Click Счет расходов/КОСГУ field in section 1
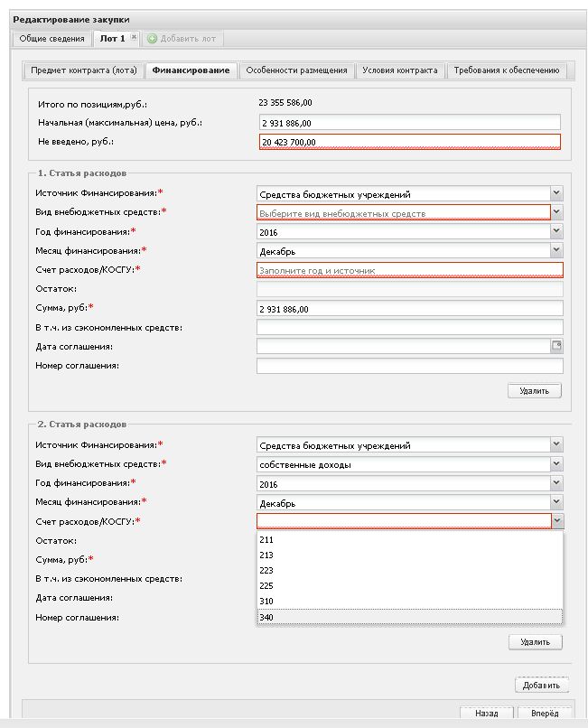 410,270
